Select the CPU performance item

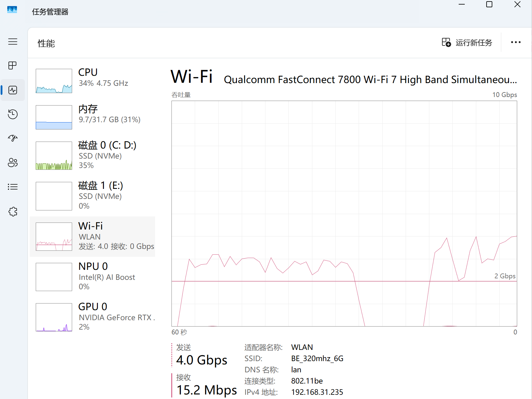point(92,81)
